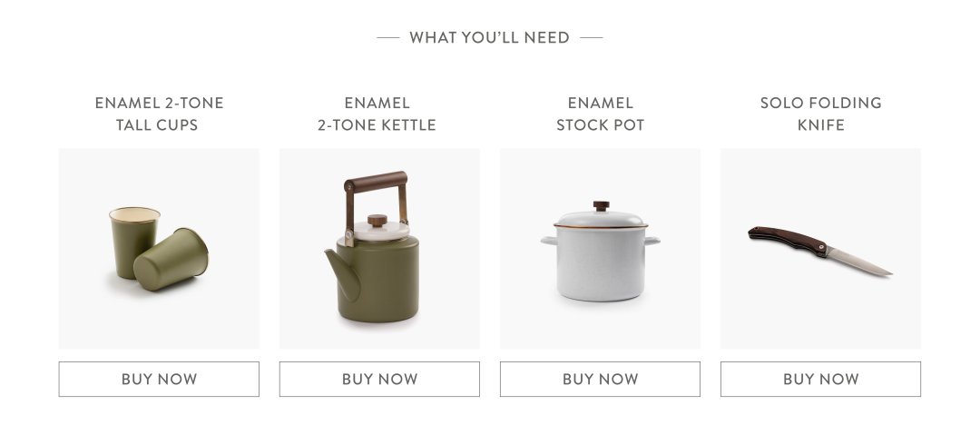980x435 pixels.
Task: Click Buy Now under Enamel 2-Tone Tall Cups
Action: (x=159, y=379)
